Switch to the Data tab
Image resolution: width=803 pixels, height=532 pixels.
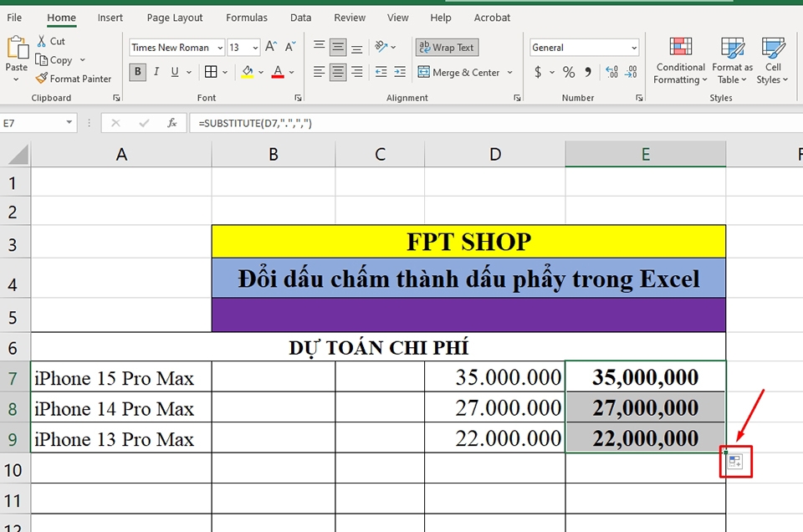point(300,18)
